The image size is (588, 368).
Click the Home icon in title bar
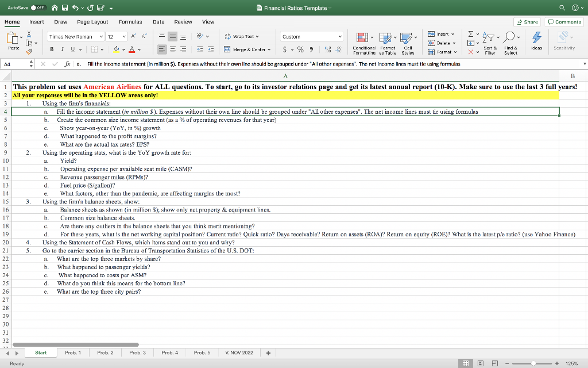pos(55,7)
